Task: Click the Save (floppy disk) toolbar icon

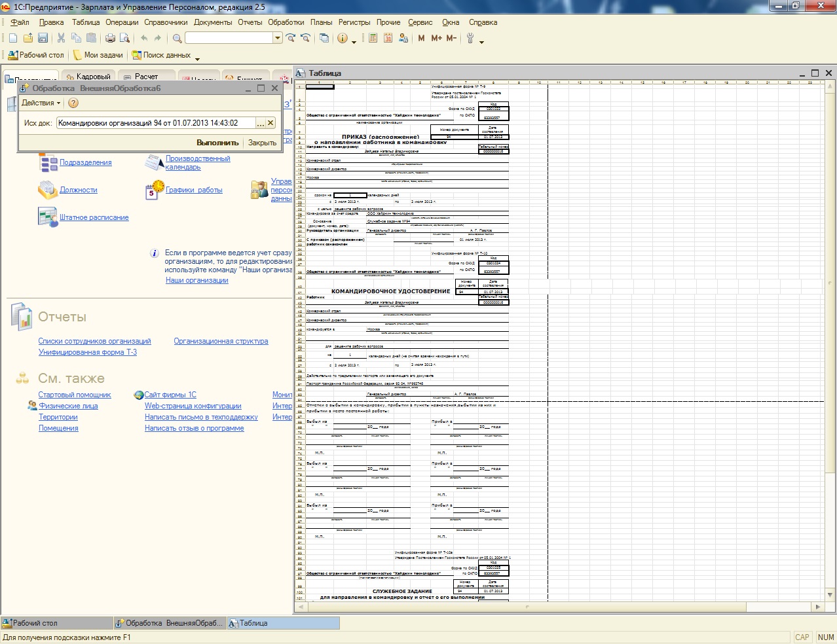Action: [43, 38]
